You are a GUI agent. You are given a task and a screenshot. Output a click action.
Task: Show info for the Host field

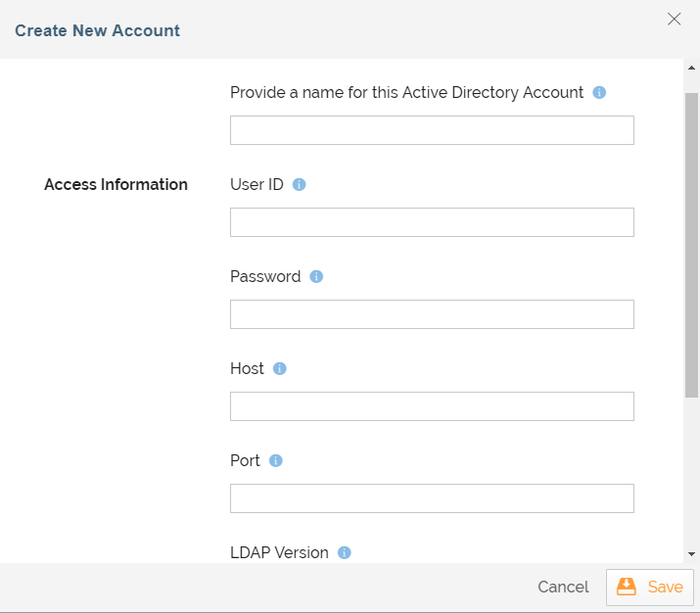280,369
